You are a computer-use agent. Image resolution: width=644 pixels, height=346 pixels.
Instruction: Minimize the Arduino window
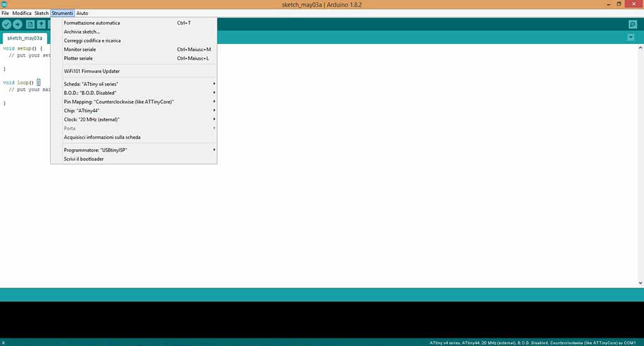pos(608,4)
